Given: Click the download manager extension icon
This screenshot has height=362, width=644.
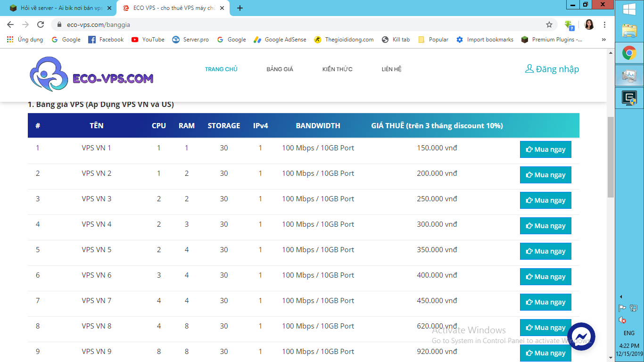Looking at the screenshot, I should click(x=569, y=25).
